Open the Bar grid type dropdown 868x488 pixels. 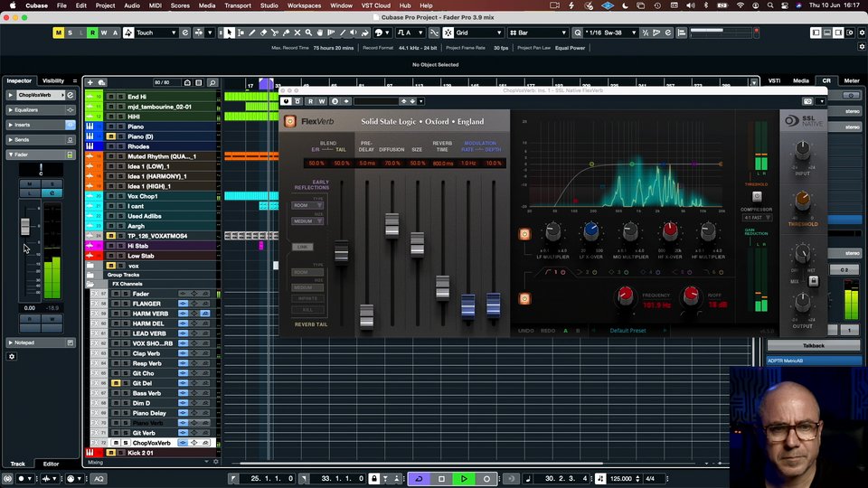(538, 33)
